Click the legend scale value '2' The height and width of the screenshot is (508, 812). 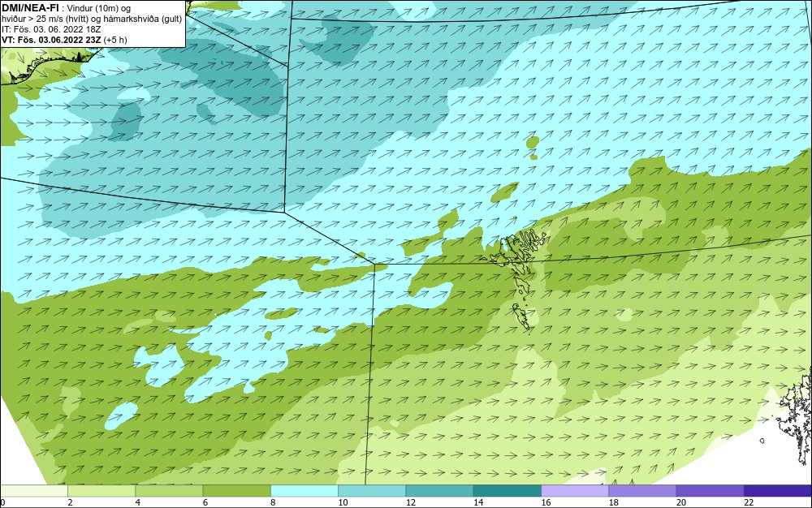(x=70, y=502)
